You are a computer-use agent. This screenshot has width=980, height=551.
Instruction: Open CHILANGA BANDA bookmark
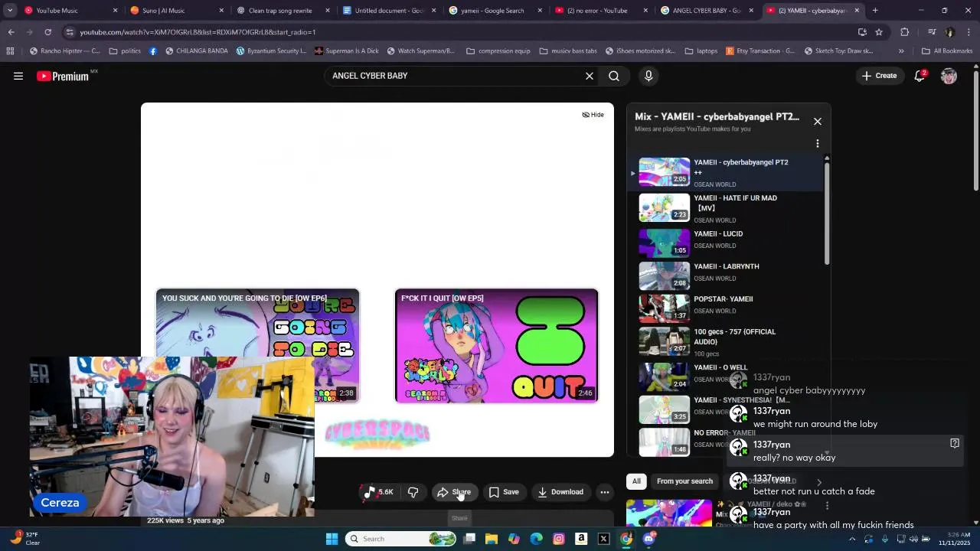196,51
